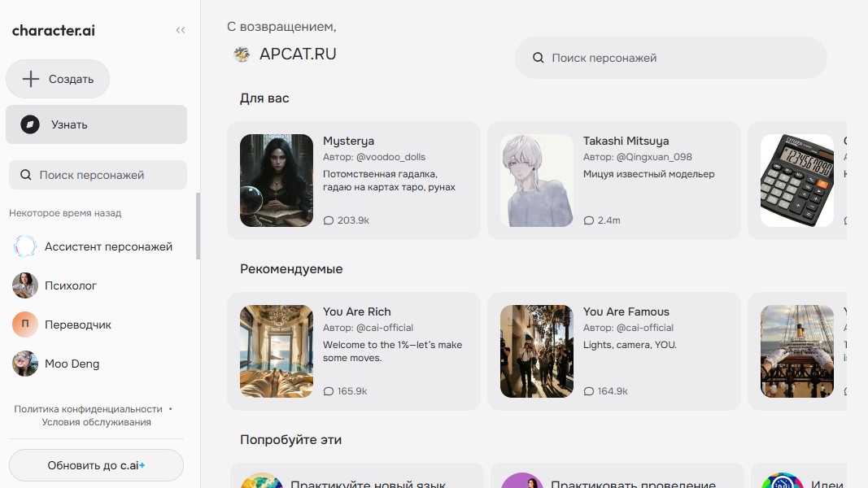The image size is (868, 488).
Task: Click the character.ai logo in the sidebar
Action: click(52, 30)
